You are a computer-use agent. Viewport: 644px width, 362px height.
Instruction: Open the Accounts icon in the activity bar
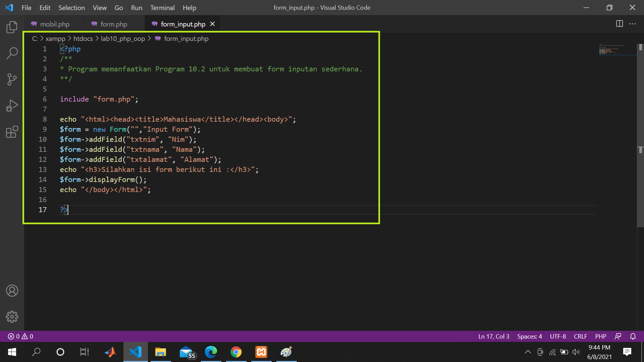pyautogui.click(x=12, y=291)
